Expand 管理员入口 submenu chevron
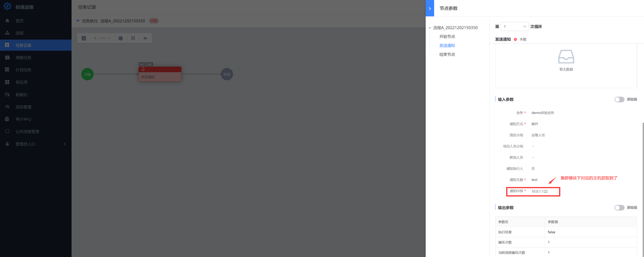644x257 pixels. click(64, 144)
